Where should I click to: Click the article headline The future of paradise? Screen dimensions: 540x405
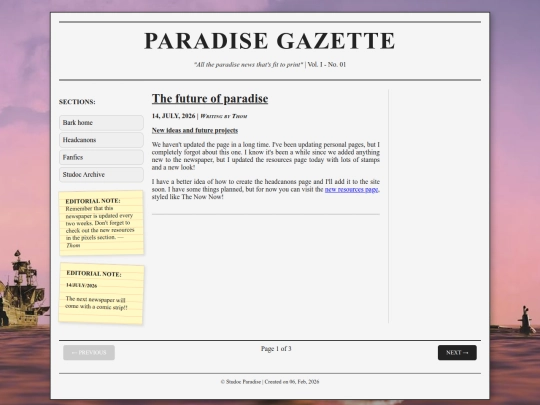[x=210, y=98]
